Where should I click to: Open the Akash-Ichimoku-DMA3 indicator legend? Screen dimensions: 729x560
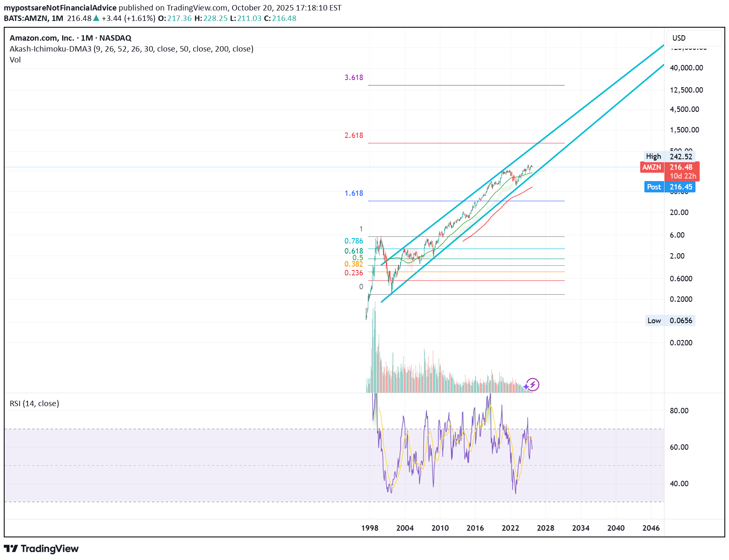[131, 49]
